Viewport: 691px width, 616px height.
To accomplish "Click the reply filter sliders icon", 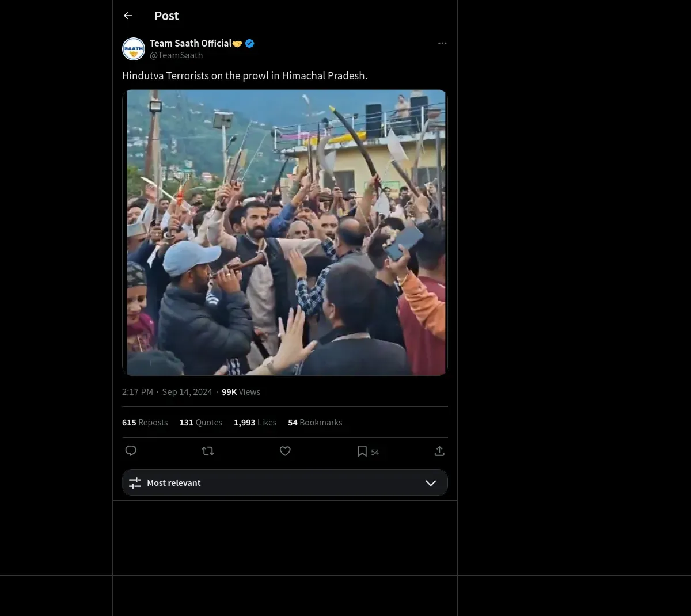I will click(x=135, y=483).
